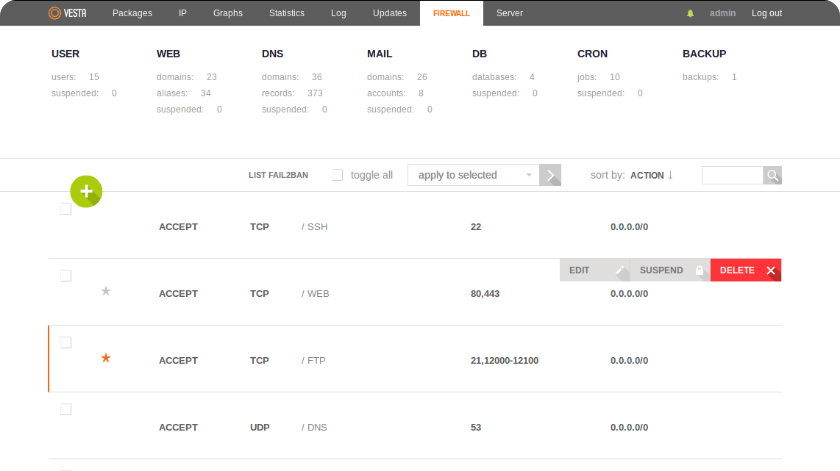
Task: Click UDP protocol in DNS row
Action: point(260,428)
